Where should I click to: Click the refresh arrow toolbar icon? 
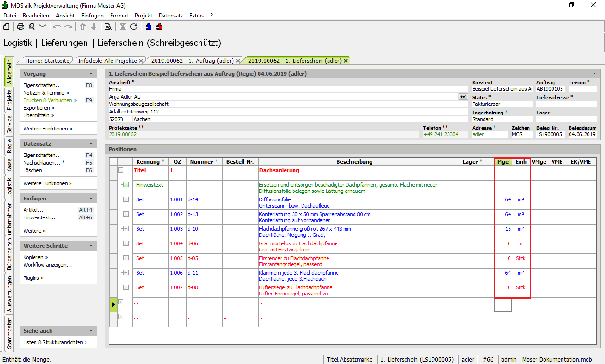[x=134, y=26]
